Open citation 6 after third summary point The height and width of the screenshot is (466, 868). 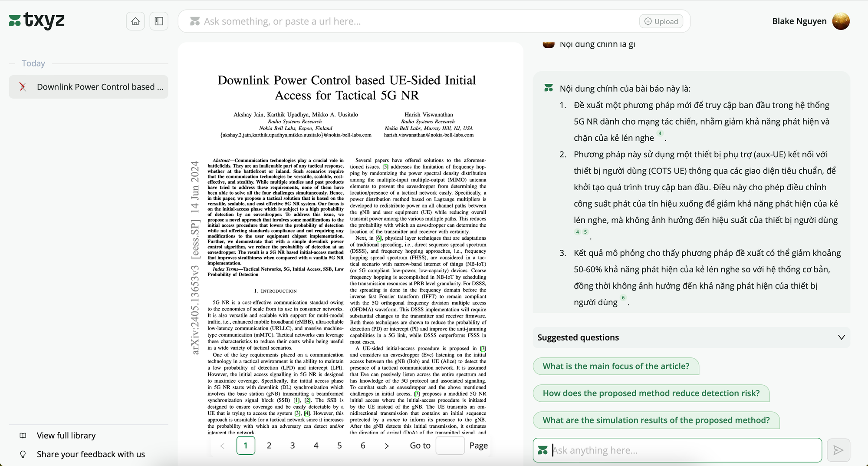pyautogui.click(x=623, y=298)
